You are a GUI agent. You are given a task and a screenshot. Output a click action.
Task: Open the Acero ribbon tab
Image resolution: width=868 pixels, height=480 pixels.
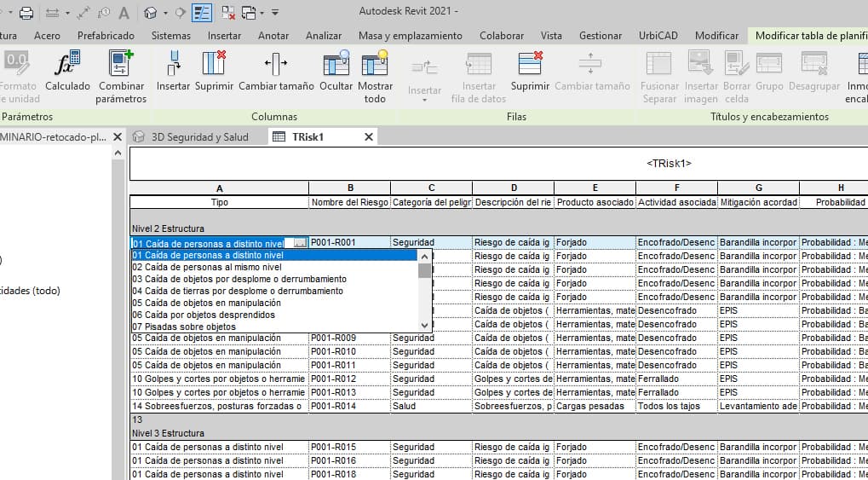point(47,36)
